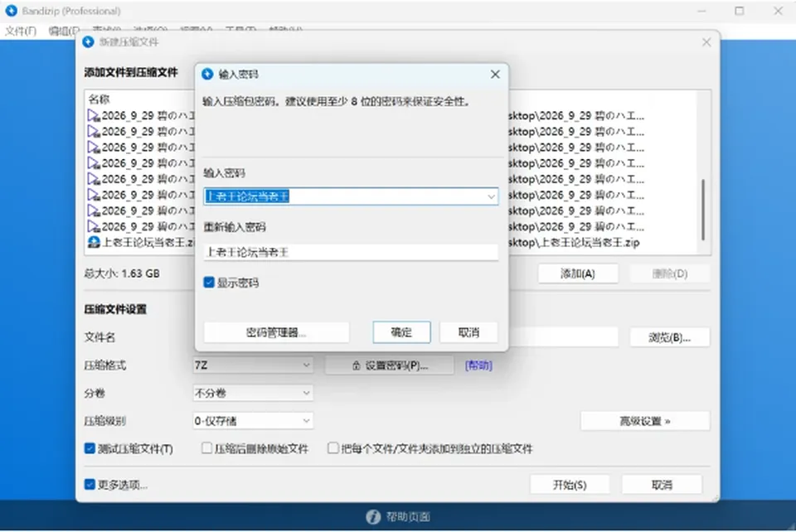Close the 新建压缩文件 dialog with its X
Image resolution: width=796 pixels, height=532 pixels.
[706, 42]
